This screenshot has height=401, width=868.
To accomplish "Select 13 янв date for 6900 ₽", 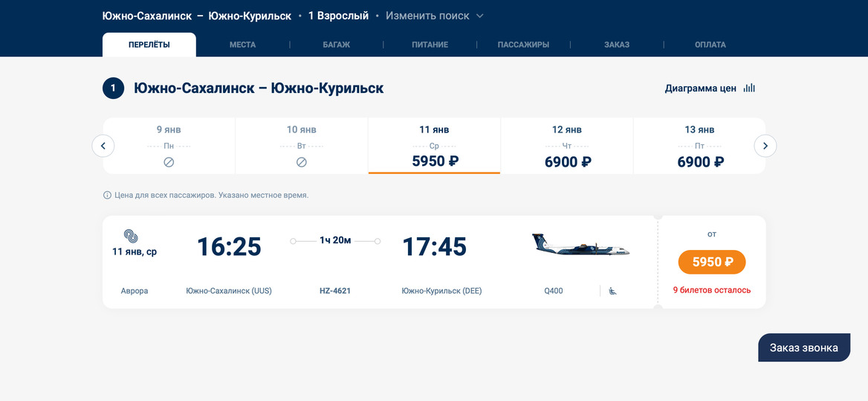I will (x=699, y=147).
